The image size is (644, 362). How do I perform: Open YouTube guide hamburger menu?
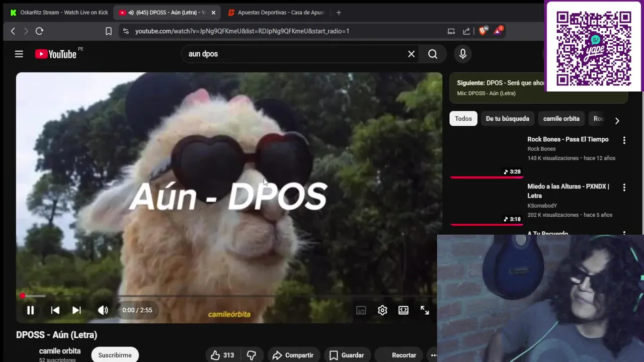tap(19, 54)
